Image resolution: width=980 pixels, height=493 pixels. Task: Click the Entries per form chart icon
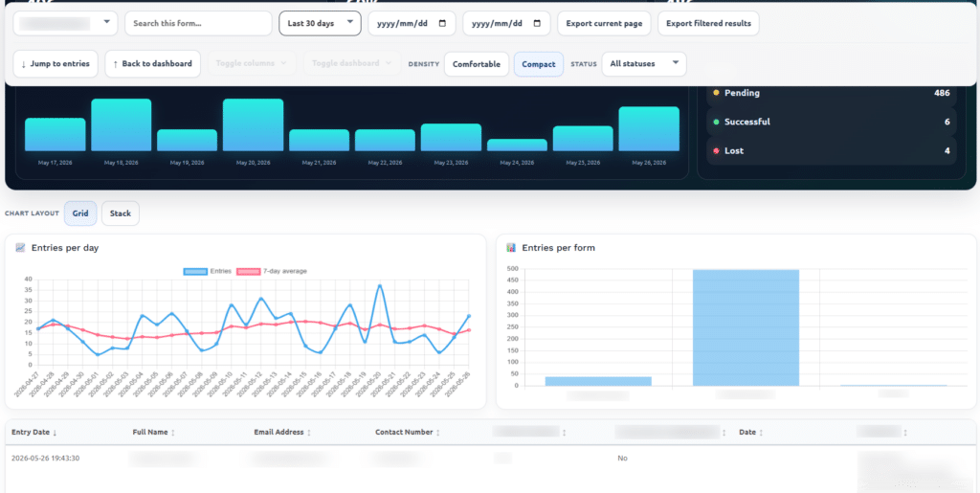[x=511, y=247]
